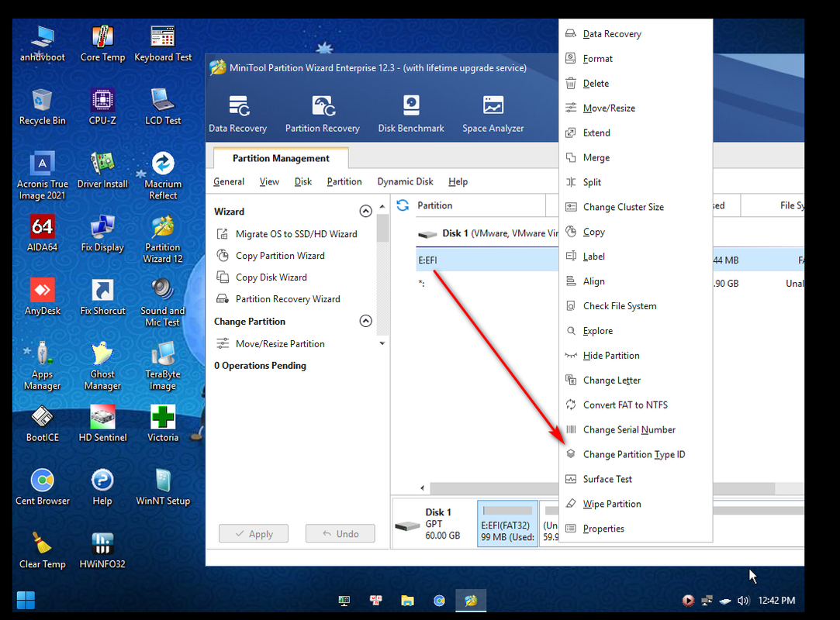Choose Change Serial Number entry
The width and height of the screenshot is (840, 620).
[x=635, y=429]
